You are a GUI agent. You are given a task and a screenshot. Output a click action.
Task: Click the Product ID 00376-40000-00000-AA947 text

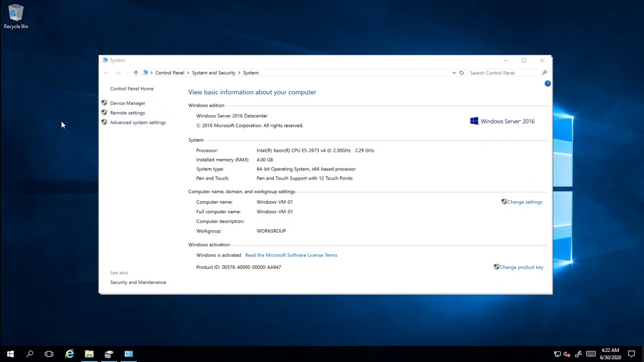[238, 267]
